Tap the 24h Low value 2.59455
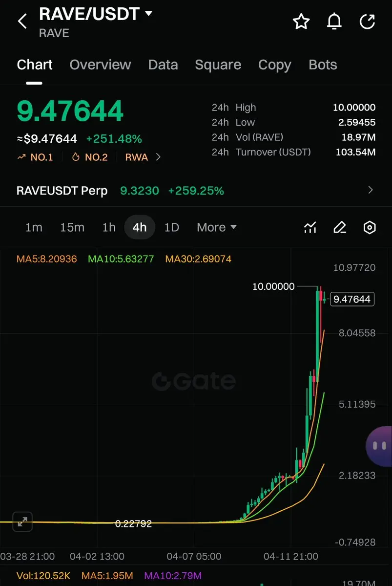This screenshot has height=586, width=392. pos(357,122)
